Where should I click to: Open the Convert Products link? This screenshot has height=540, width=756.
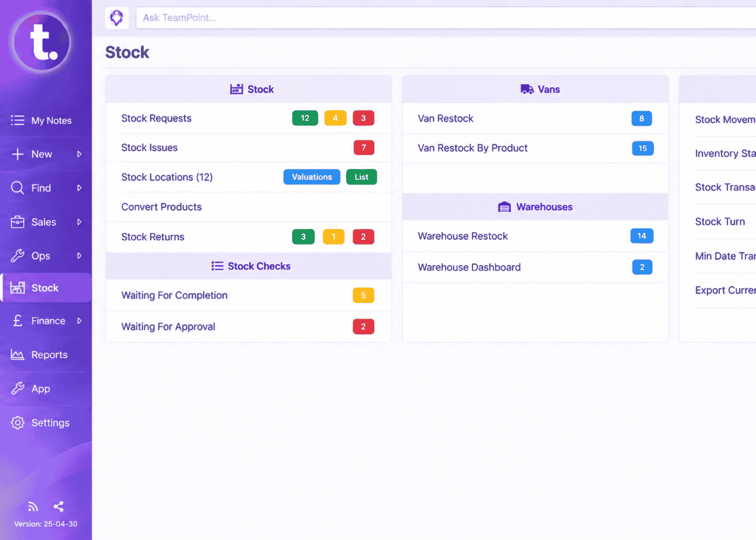tap(161, 207)
